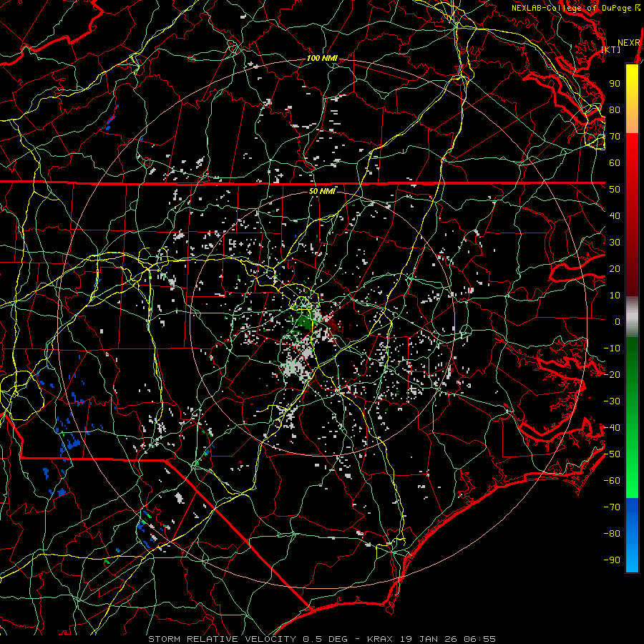
Task: Click the -50 knot scale label
Action: [x=612, y=454]
